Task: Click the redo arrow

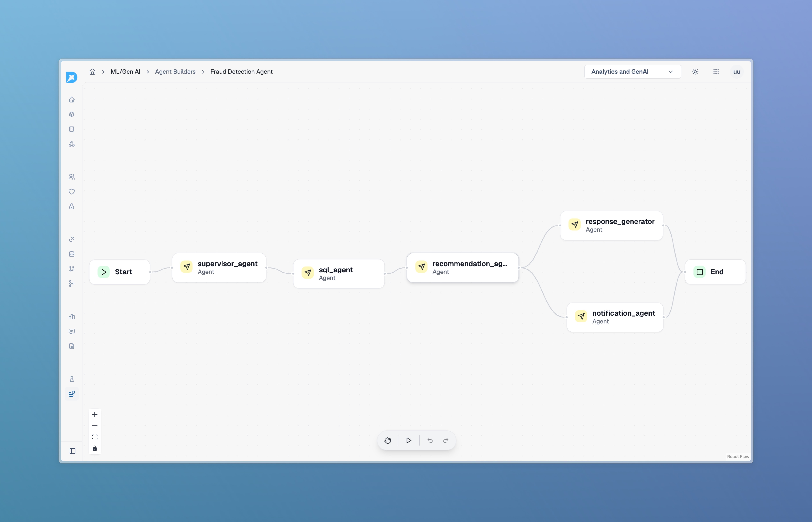Action: 446,440
